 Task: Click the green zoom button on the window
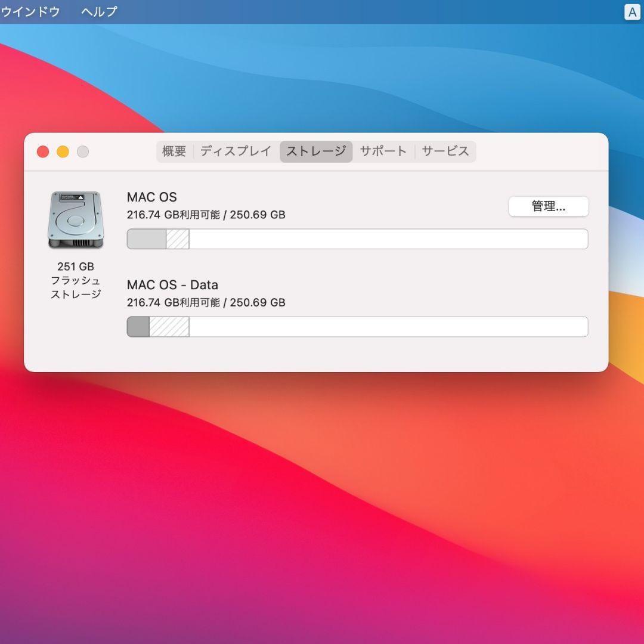click(x=83, y=151)
